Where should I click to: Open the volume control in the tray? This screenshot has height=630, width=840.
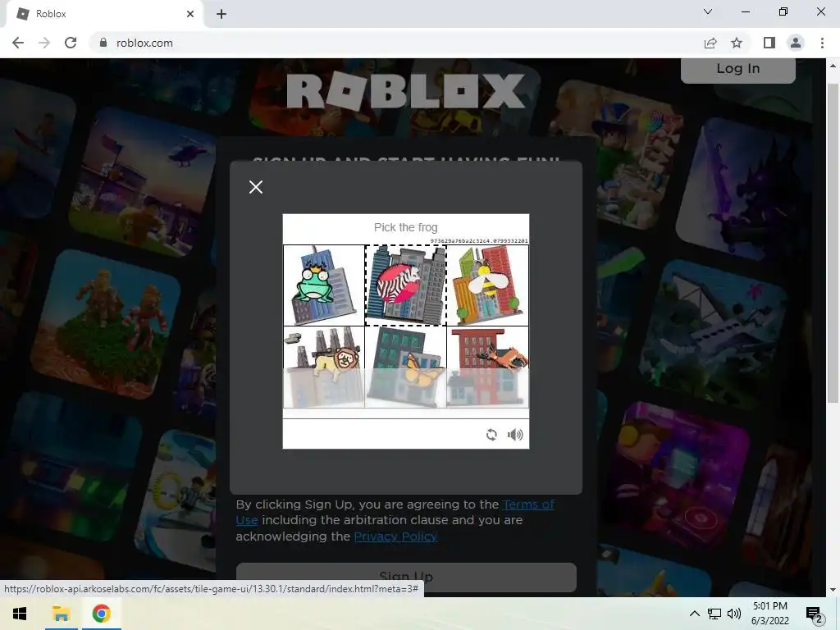coord(734,614)
